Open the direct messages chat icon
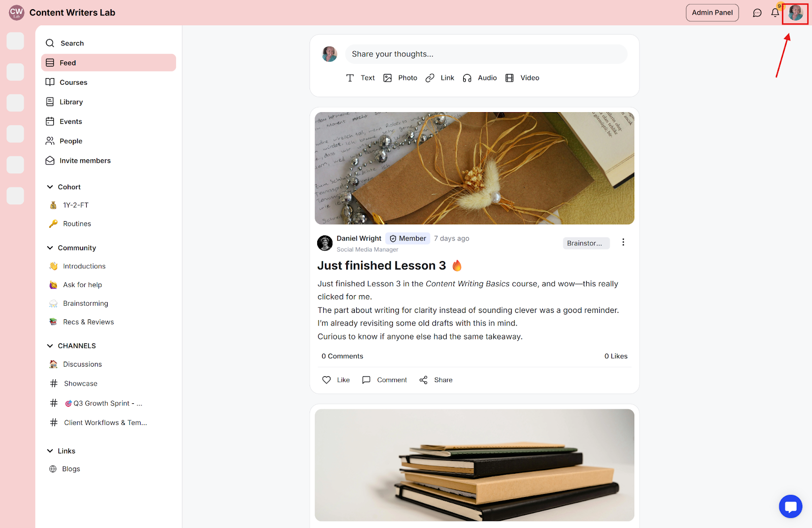Viewport: 812px width, 528px height. (x=757, y=13)
